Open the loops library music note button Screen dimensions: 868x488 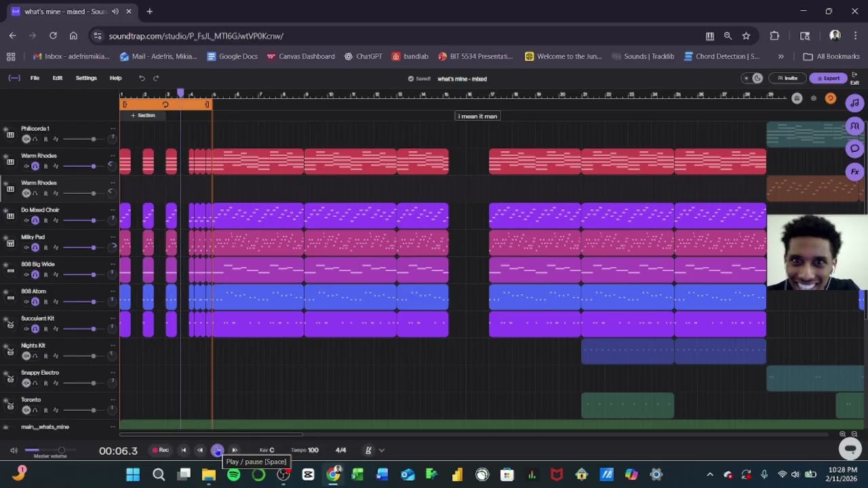click(x=854, y=103)
